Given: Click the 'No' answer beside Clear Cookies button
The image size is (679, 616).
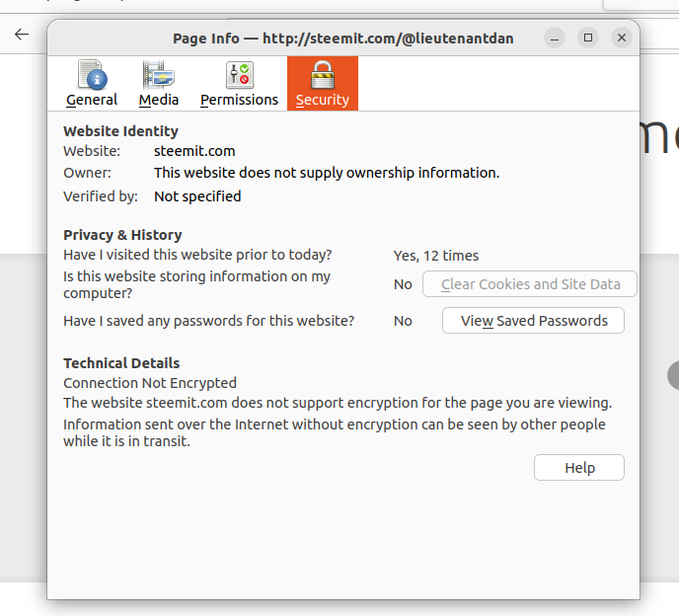Looking at the screenshot, I should 403,284.
